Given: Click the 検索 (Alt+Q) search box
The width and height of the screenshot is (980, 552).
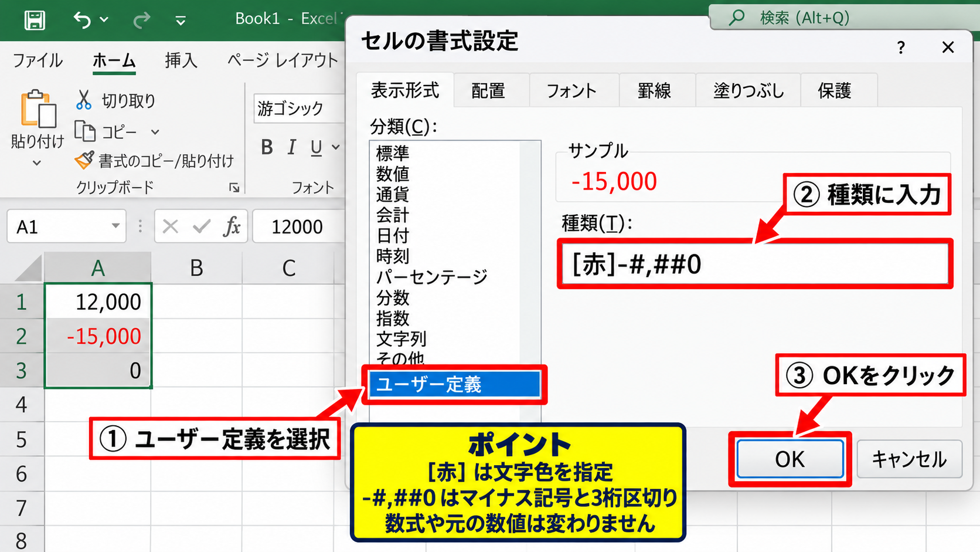Looking at the screenshot, I should (844, 18).
